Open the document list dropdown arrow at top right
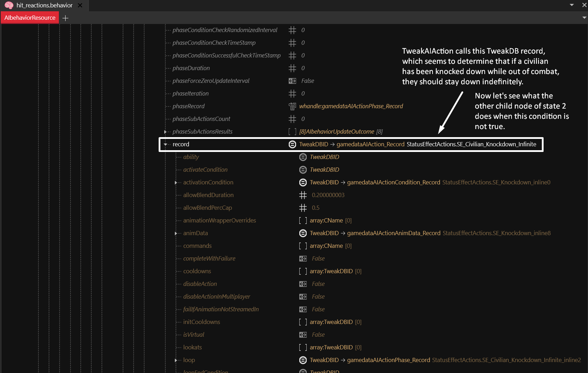The width and height of the screenshot is (588, 373). point(572,5)
